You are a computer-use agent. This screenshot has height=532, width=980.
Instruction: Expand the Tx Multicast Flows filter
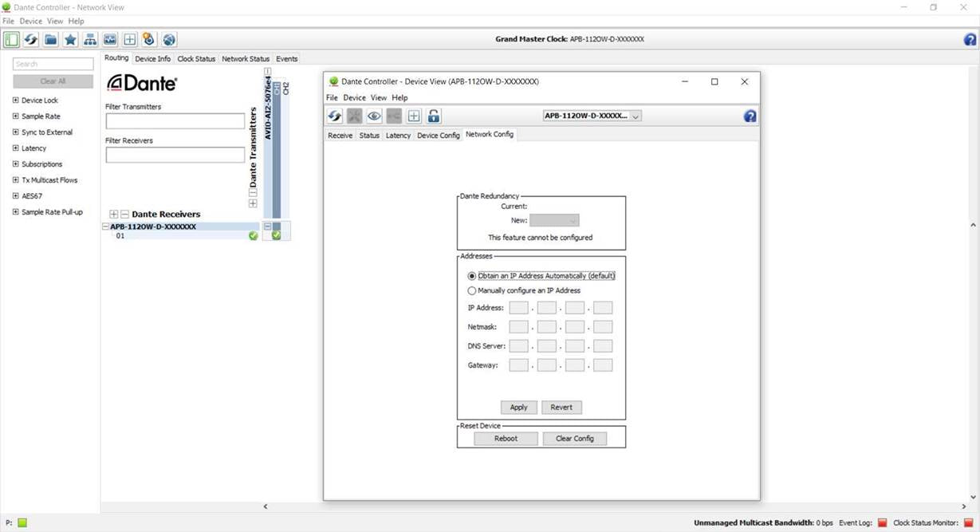[15, 180]
